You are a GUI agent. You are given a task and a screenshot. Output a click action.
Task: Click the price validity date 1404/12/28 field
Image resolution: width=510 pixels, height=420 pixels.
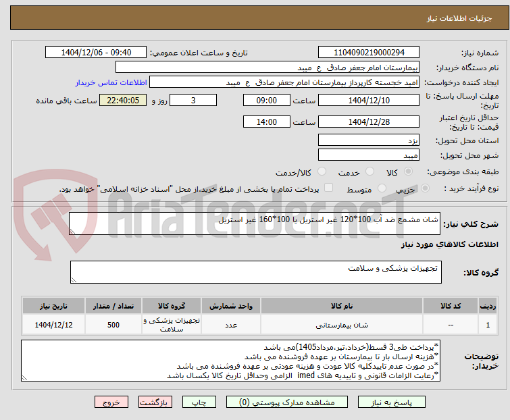click(369, 122)
